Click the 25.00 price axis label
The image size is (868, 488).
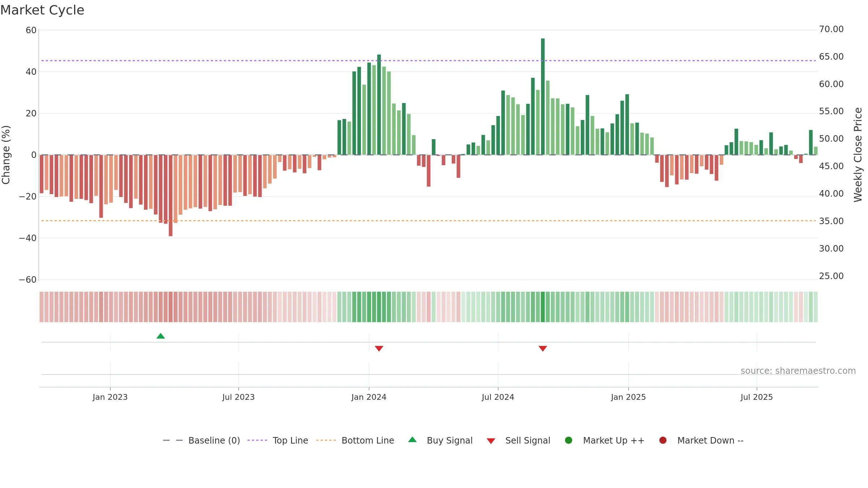coord(831,276)
